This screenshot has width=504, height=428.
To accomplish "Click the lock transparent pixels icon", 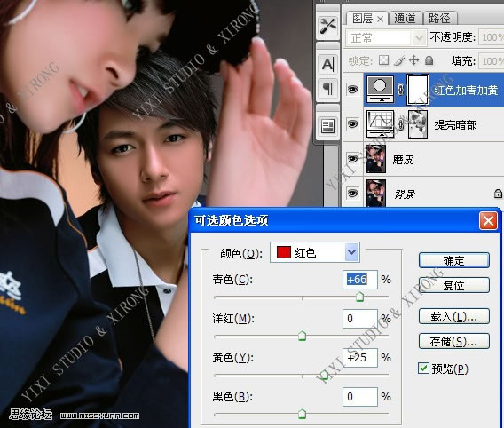I will (383, 60).
